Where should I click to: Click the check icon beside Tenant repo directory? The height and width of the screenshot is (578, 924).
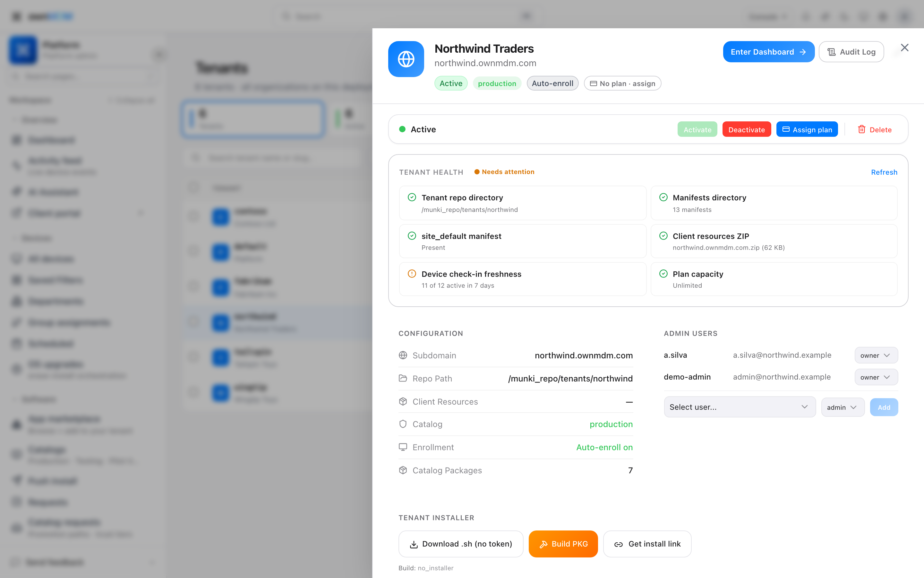(412, 197)
